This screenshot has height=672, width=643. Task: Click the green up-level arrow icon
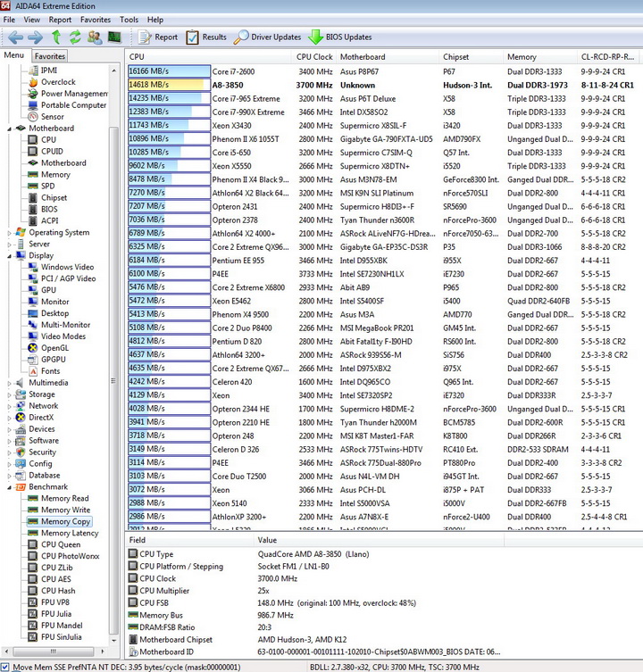click(x=56, y=37)
